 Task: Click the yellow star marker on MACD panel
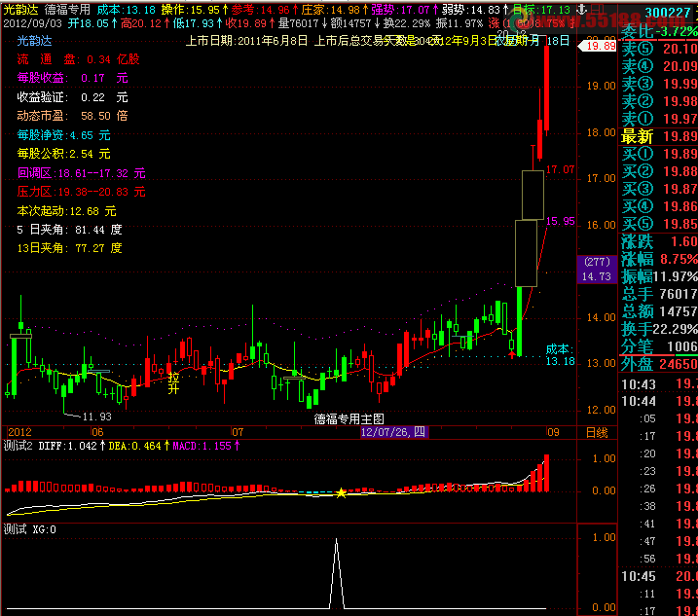(341, 492)
